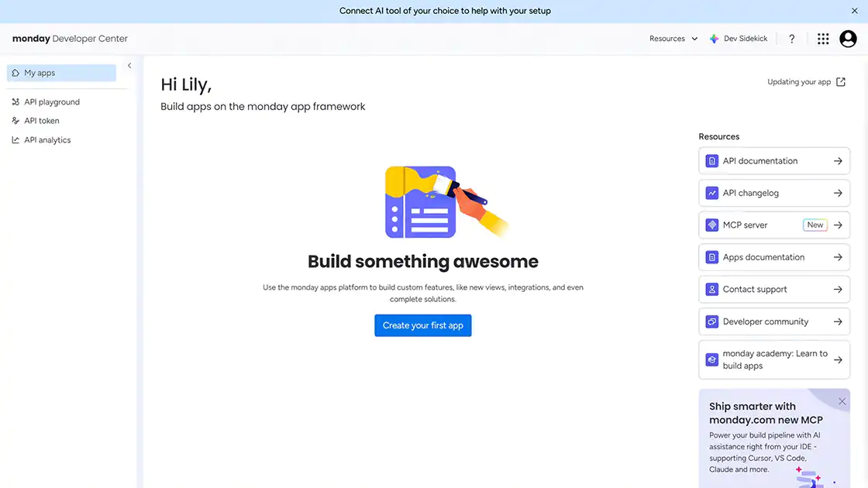Click the Developer community chat icon

(712, 321)
